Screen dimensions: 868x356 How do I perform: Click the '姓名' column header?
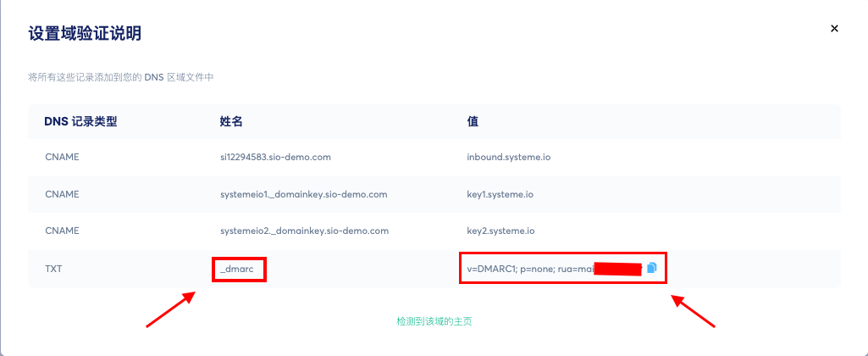click(x=231, y=121)
